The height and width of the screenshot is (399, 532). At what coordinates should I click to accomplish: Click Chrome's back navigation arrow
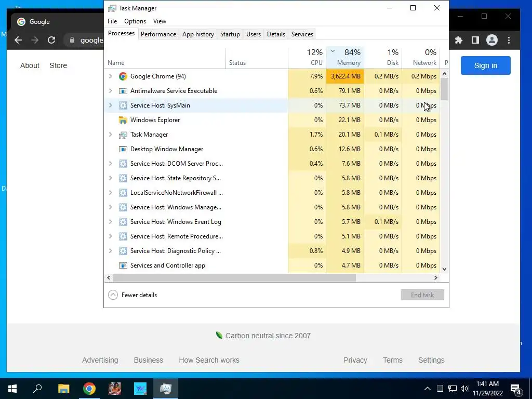click(18, 40)
